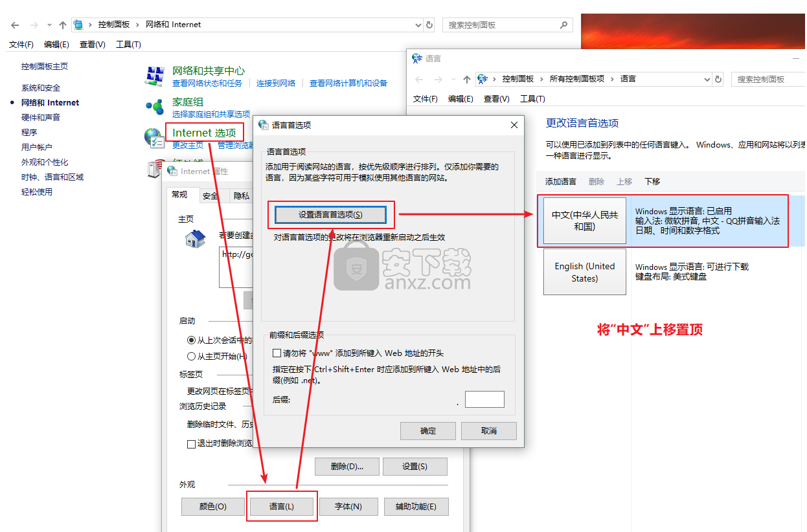Click 添加语言 in the 语言 window
This screenshot has width=807, height=532.
[x=561, y=182]
